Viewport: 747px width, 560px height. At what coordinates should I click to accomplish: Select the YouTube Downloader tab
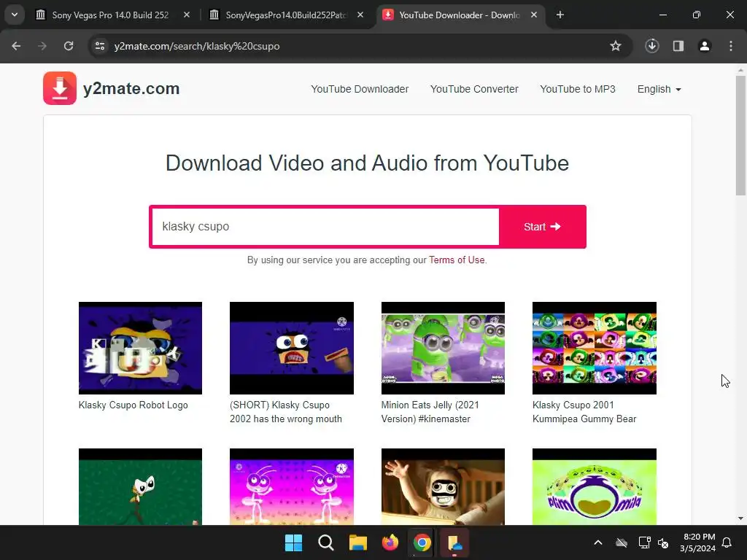click(x=460, y=15)
